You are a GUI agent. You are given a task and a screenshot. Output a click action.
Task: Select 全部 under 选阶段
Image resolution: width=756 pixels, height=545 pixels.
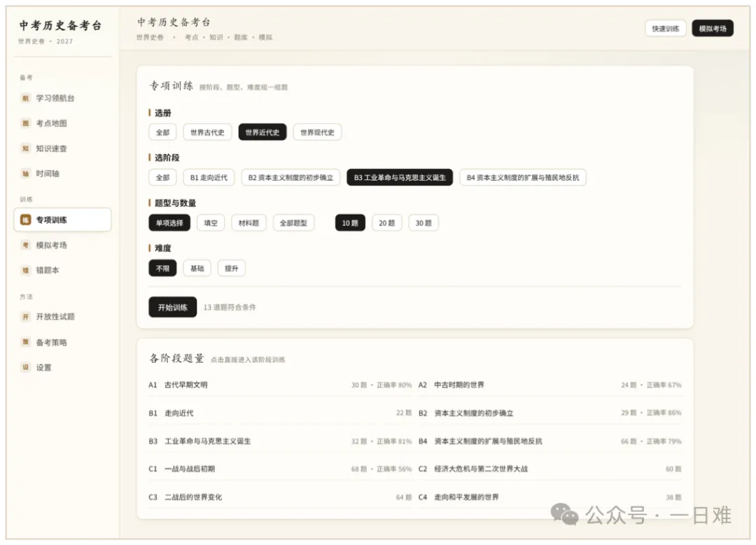163,177
